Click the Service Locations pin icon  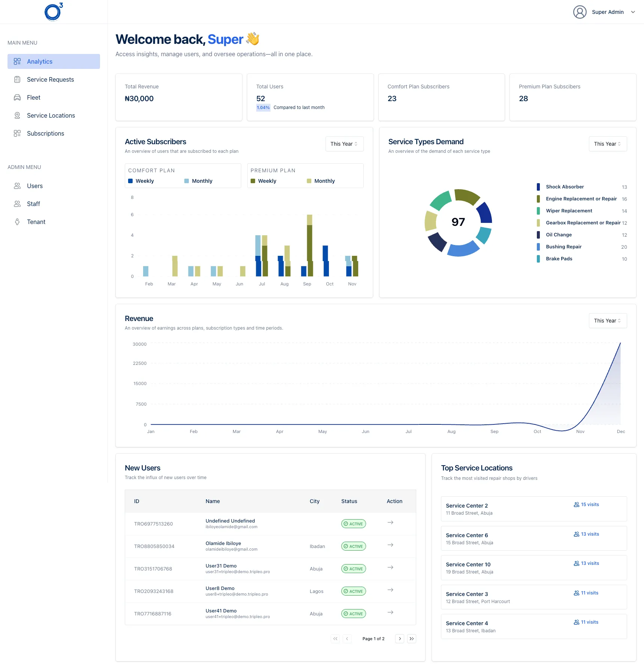tap(17, 115)
